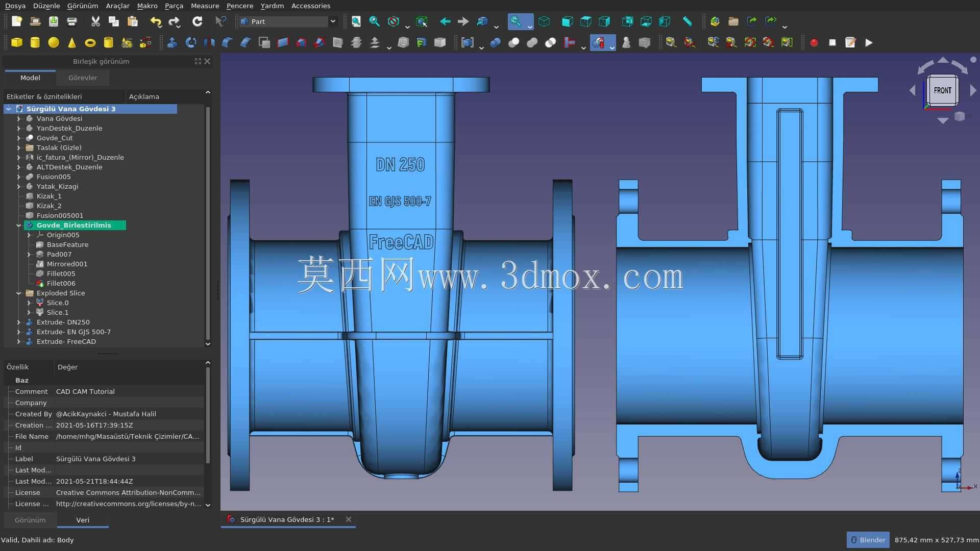Viewport: 980px width, 551px height.
Task: Toggle macro recording red button
Action: (814, 43)
